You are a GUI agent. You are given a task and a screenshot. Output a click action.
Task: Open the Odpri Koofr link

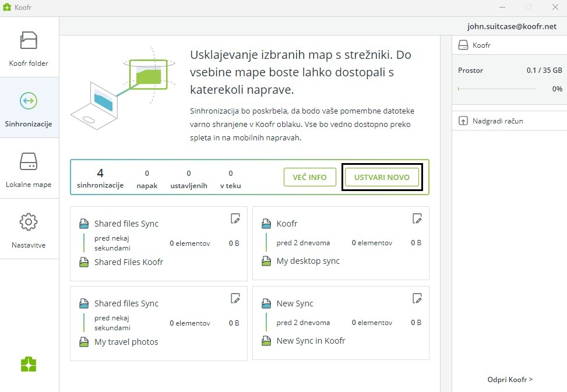pos(510,379)
